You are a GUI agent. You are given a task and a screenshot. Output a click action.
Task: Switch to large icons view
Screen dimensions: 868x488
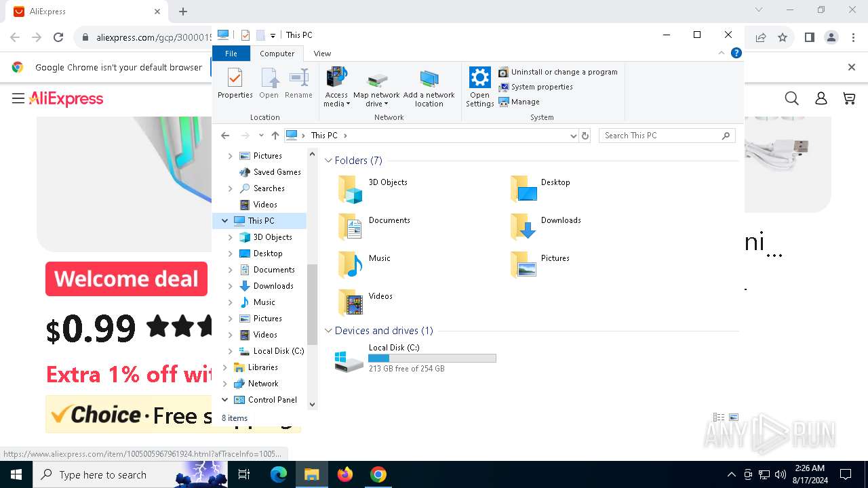tap(733, 418)
